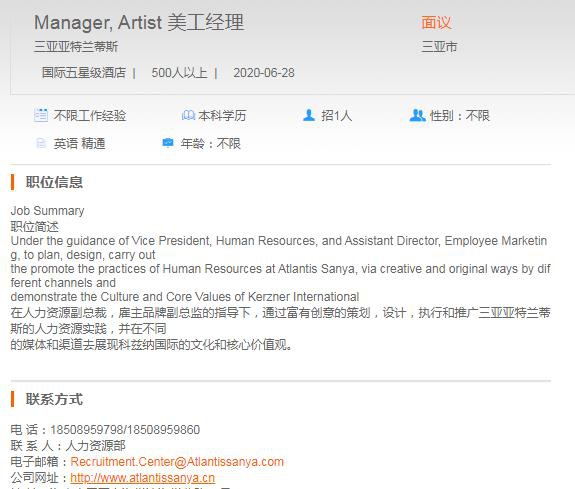The width and height of the screenshot is (575, 489).
Task: Click the education book icon
Action: point(188,115)
